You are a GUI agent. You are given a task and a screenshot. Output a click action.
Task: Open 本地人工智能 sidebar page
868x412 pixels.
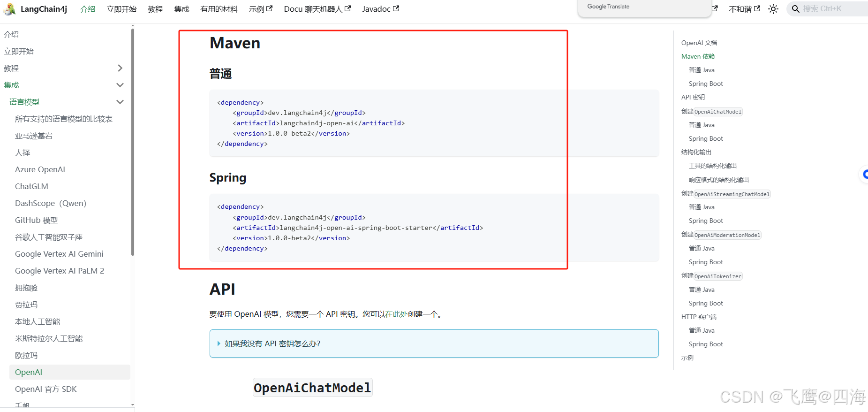point(38,321)
